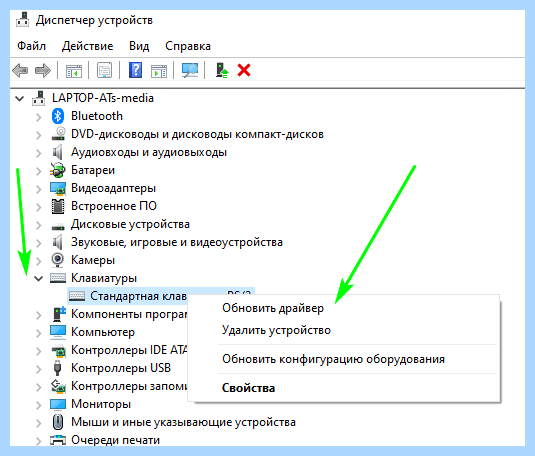Expand the Батареи category chevron
The image size is (535, 456).
point(39,171)
